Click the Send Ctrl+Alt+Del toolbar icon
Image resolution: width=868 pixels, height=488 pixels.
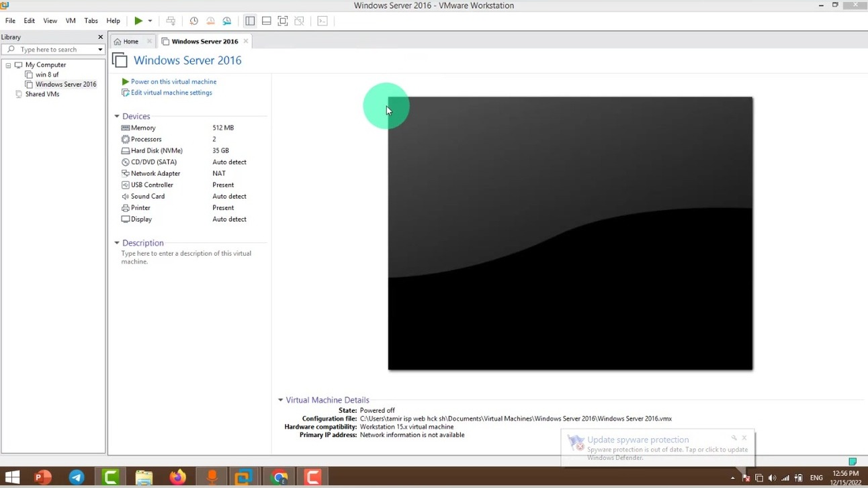point(171,21)
